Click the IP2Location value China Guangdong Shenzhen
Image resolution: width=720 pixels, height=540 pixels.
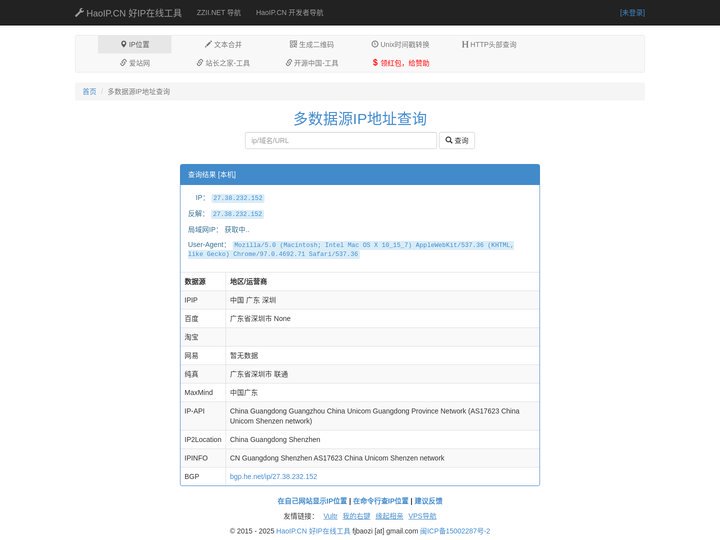click(275, 439)
